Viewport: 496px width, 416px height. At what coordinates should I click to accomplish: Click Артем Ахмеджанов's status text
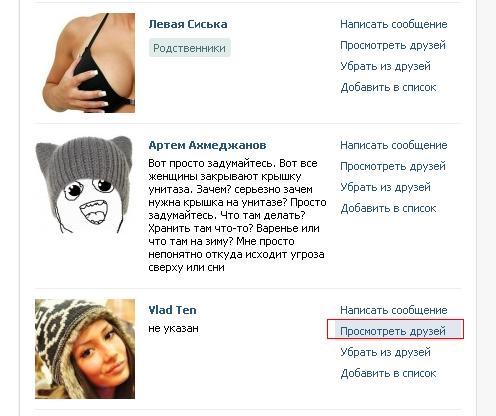click(x=237, y=215)
